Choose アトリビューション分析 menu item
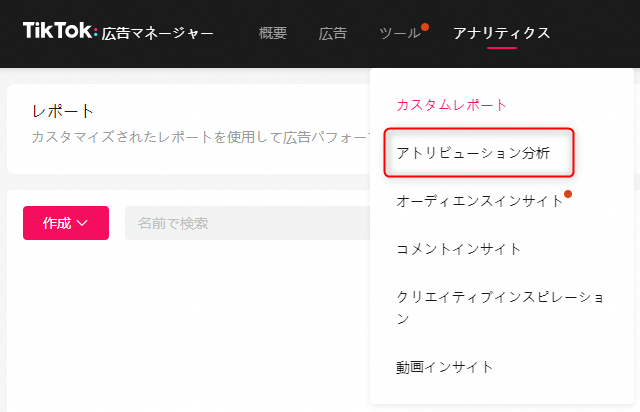Image resolution: width=640 pixels, height=412 pixels. pos(473,152)
